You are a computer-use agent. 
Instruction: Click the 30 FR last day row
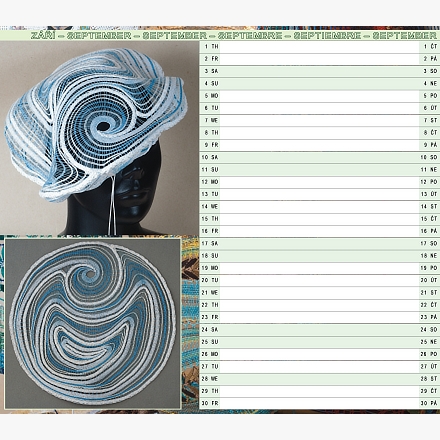[x=319, y=403]
